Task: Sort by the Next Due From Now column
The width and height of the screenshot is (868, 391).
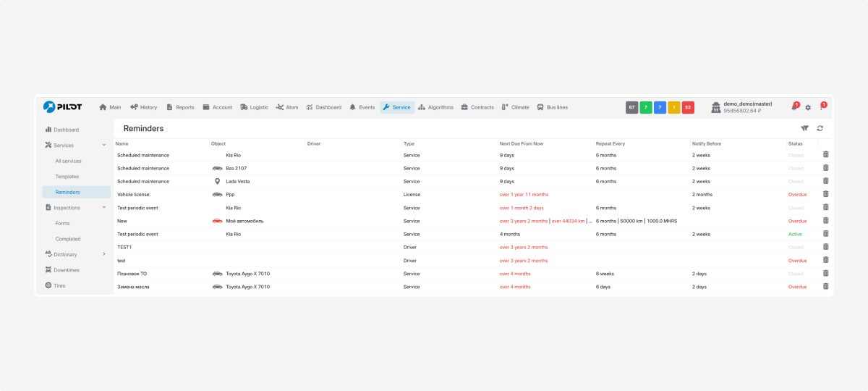Action: (x=522, y=143)
